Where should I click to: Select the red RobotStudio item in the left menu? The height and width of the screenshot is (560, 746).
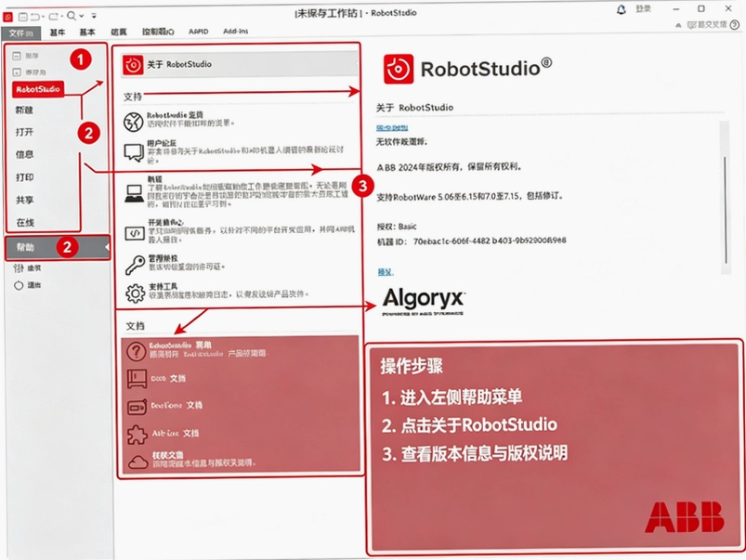point(38,89)
